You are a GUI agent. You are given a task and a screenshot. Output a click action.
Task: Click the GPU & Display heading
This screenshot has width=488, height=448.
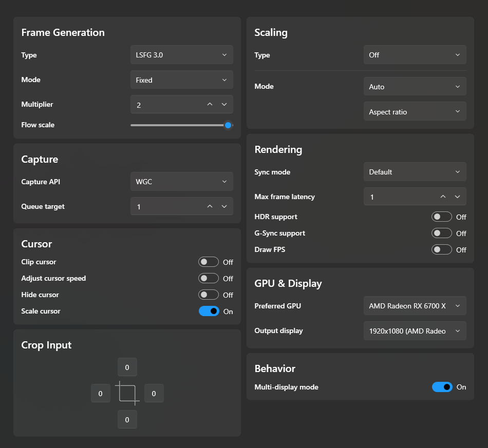pyautogui.click(x=288, y=284)
